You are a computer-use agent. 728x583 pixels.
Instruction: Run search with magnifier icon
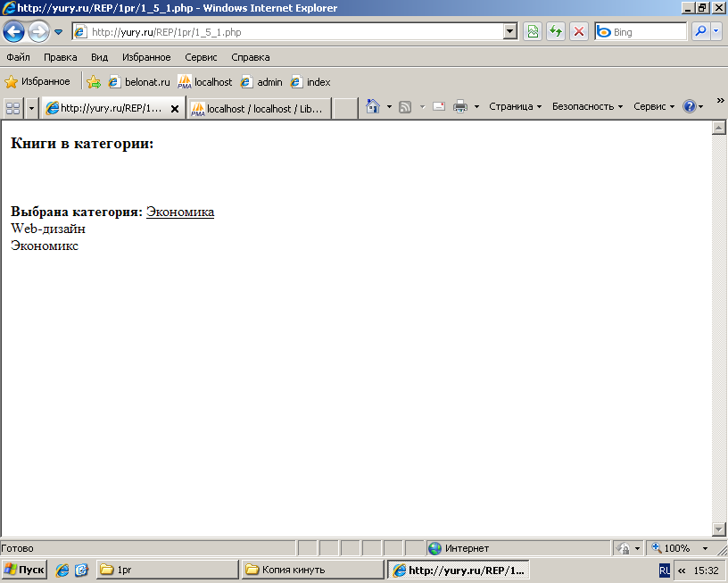coord(700,32)
